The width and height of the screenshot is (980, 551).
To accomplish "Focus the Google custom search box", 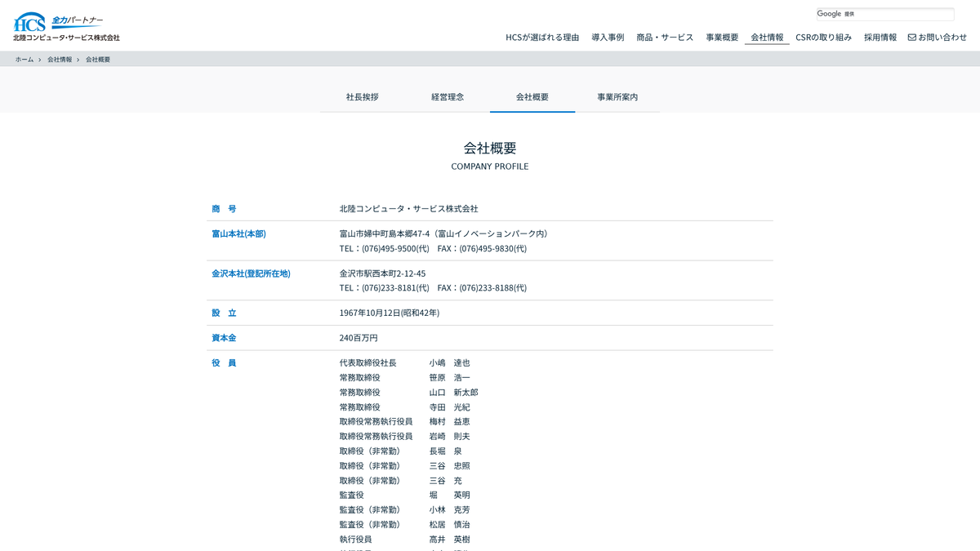I will tap(885, 14).
